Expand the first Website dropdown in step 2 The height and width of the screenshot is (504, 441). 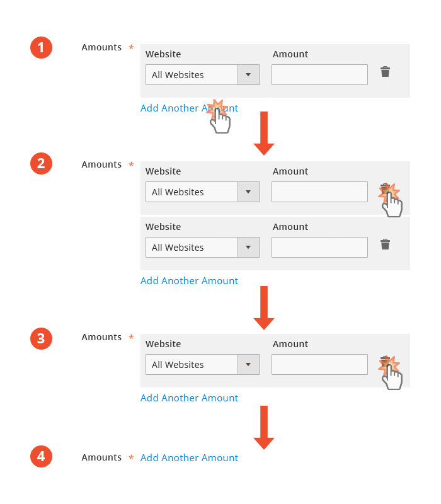202,192
